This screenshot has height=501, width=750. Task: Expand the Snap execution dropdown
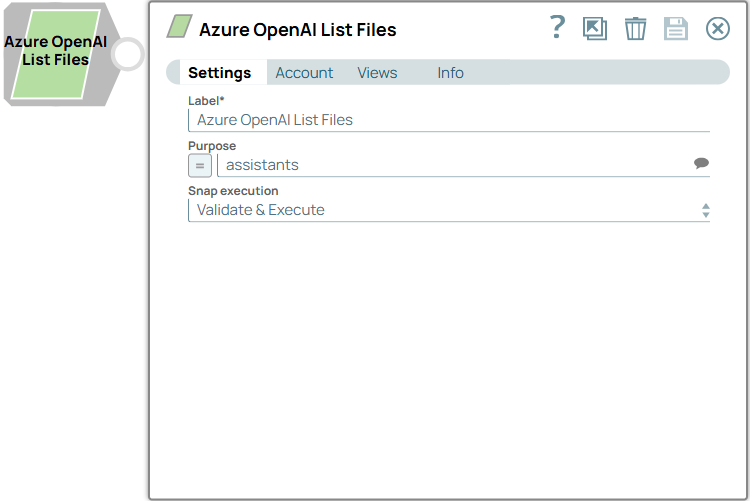(x=449, y=210)
